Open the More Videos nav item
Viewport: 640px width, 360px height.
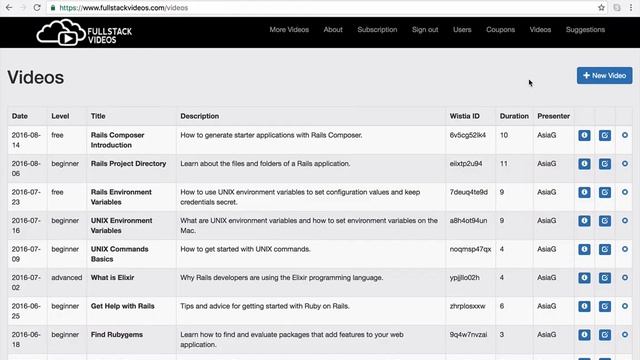(x=289, y=30)
